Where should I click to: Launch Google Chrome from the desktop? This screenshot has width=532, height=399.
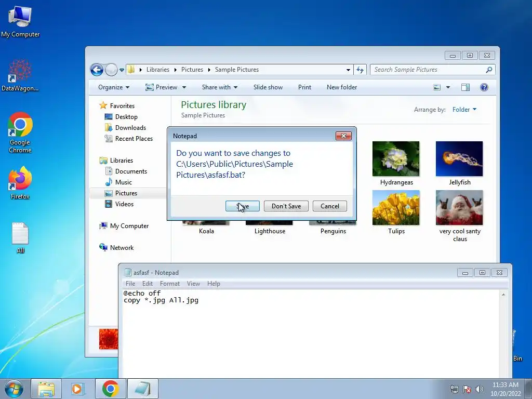coord(20,132)
